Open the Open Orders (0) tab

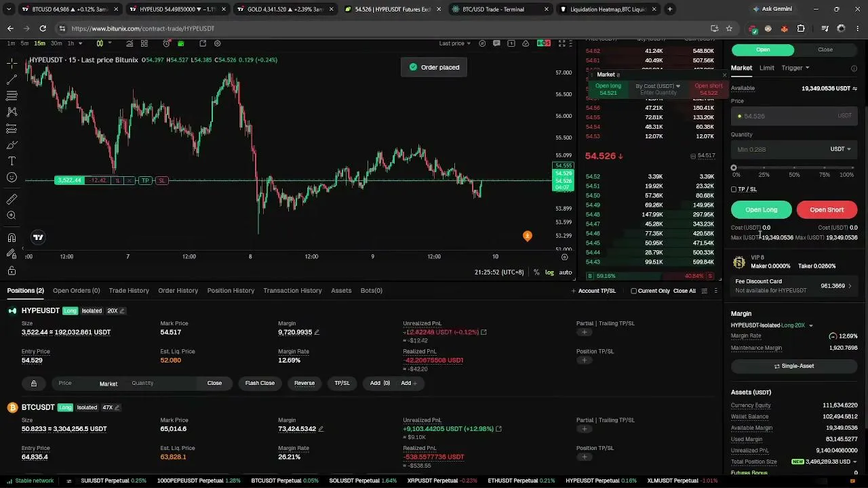76,291
